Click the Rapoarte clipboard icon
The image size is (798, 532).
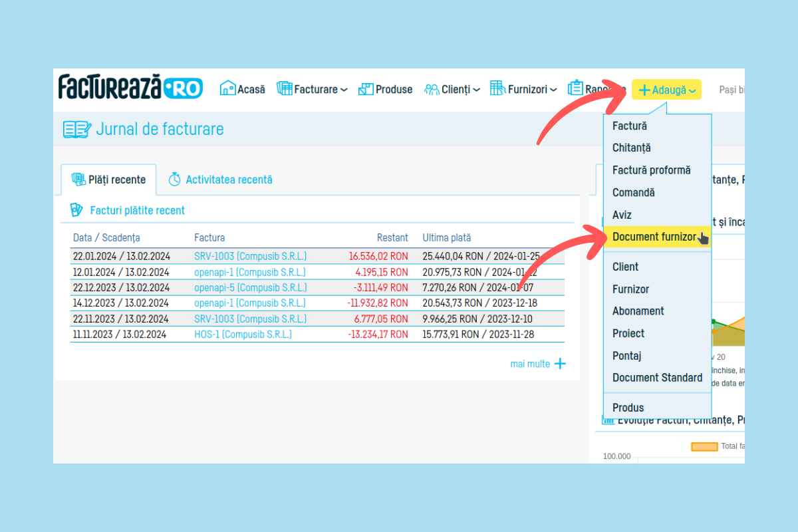coord(575,88)
